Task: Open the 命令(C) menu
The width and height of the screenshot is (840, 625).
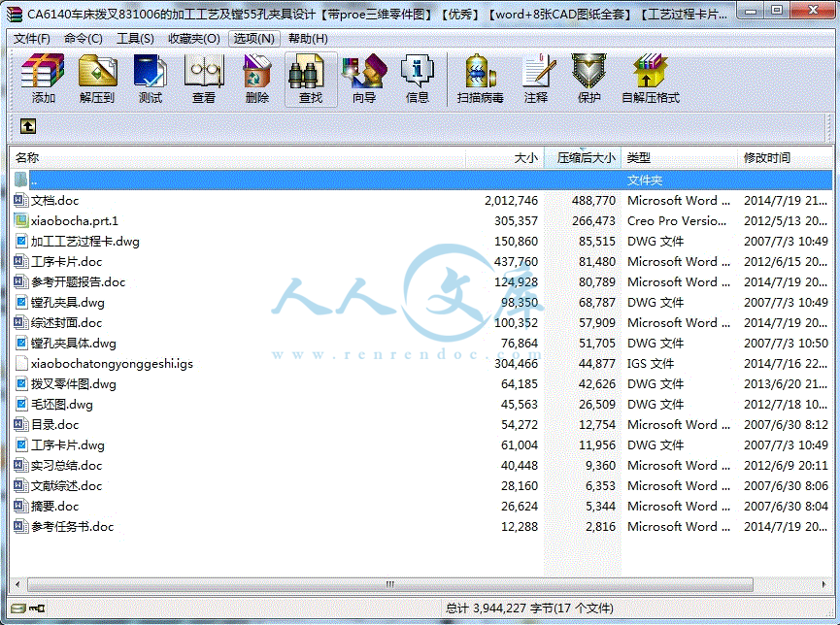Action: [x=84, y=39]
